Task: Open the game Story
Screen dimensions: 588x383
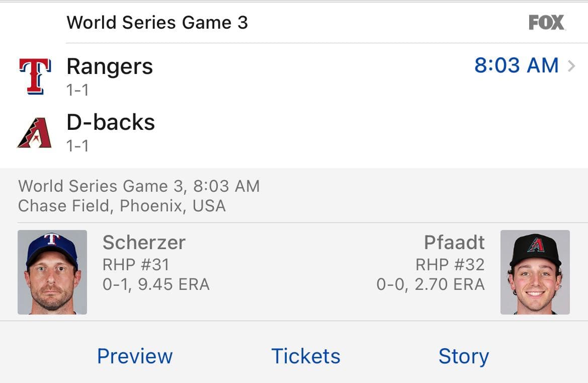Action: pos(463,356)
